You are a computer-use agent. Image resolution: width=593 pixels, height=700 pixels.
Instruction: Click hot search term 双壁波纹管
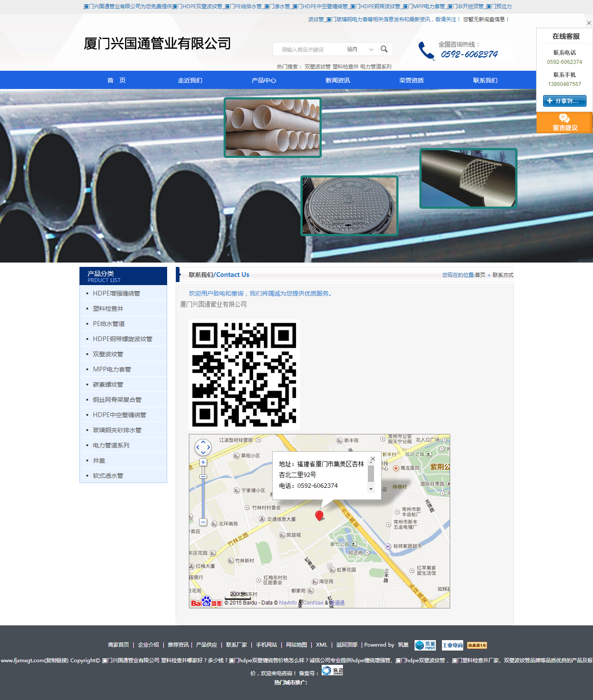point(317,67)
